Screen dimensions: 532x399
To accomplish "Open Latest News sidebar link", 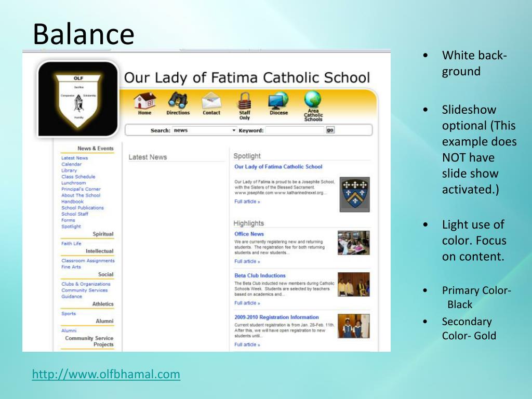I will tap(75, 158).
